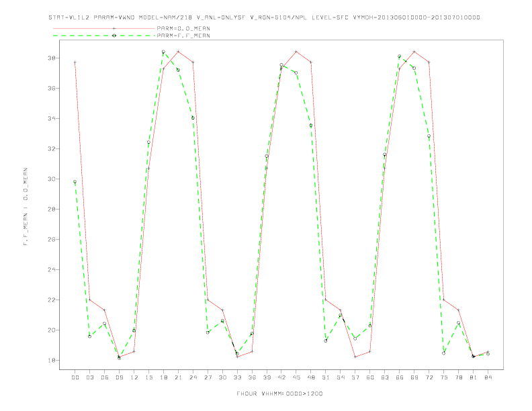Viewport: 532px width, 411px height.
Task: Click x-axis tick label 39
Action: click(267, 377)
